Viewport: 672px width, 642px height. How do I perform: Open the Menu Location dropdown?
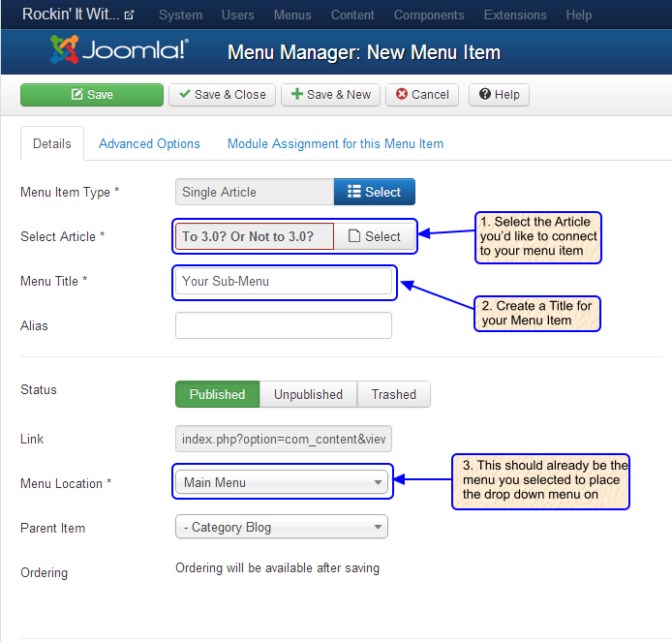click(x=282, y=482)
